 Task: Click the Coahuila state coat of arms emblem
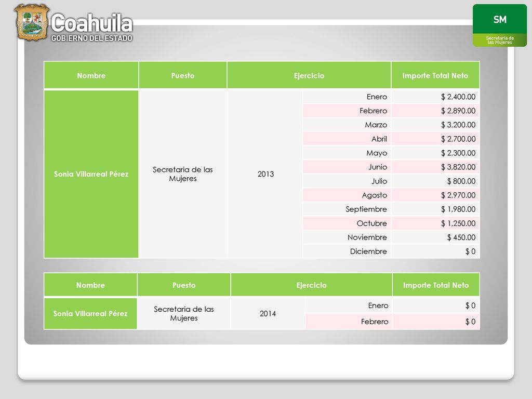pos(32,22)
